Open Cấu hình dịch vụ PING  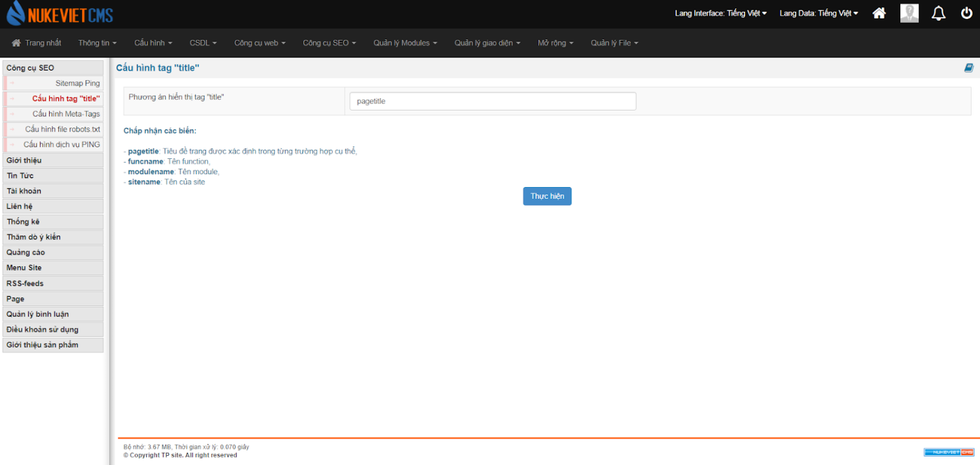pyautogui.click(x=53, y=145)
